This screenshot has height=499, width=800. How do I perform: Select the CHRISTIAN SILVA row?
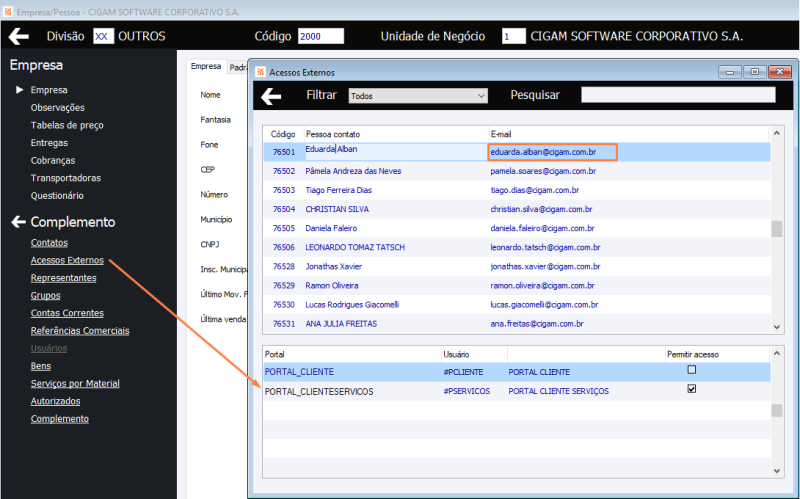pos(517,209)
